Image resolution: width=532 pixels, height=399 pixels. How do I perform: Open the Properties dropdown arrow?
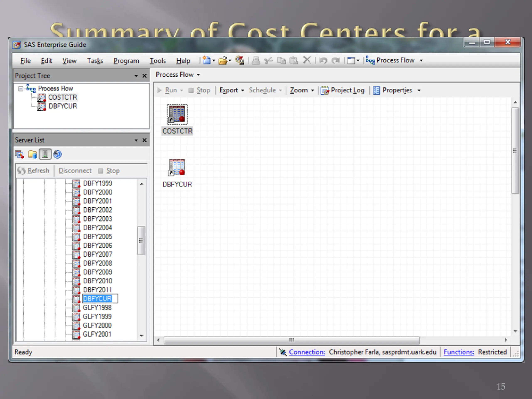(x=419, y=90)
